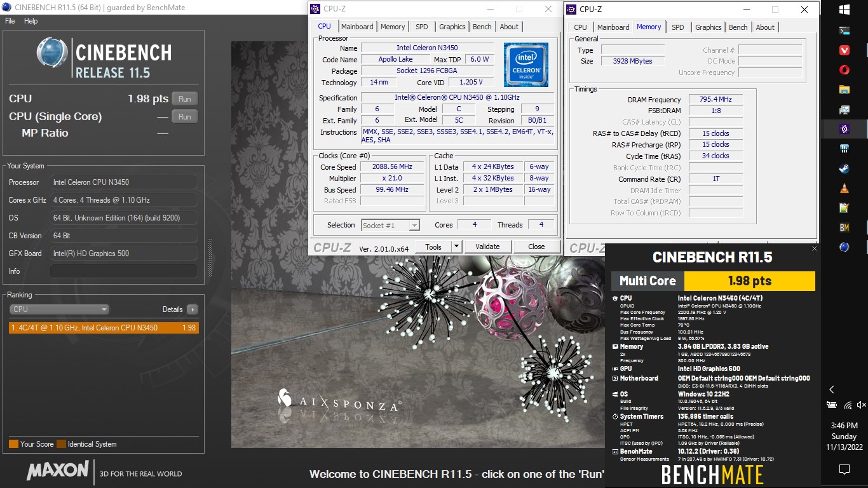Click the DRAM Frequency value 795.4 MHz
The height and width of the screenshot is (488, 868).
[x=715, y=99]
